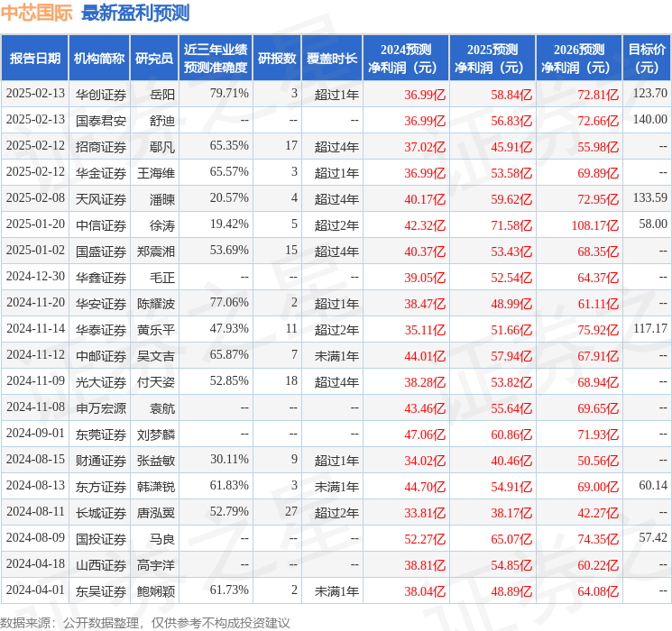Viewport: 672px width, 631px height.
Task: Click analyst name 付天姿
Action: pos(156,382)
